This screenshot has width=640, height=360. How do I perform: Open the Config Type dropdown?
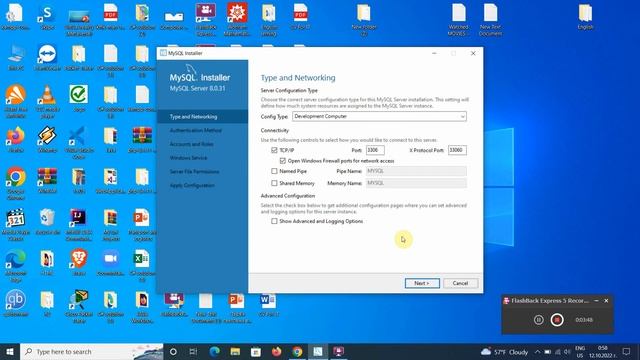tap(379, 116)
